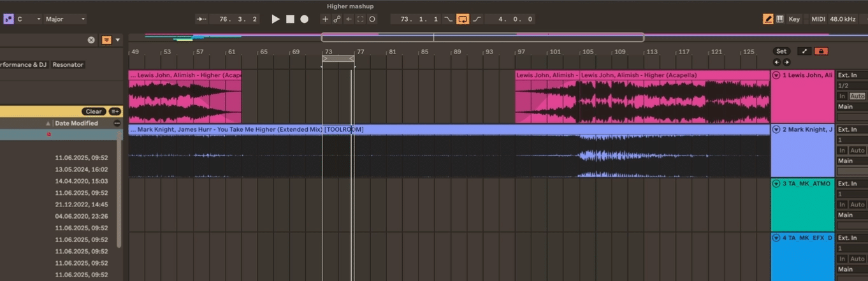Select the first Lewis John Higher Acapella clip
This screenshot has width=868, height=281.
[x=185, y=97]
